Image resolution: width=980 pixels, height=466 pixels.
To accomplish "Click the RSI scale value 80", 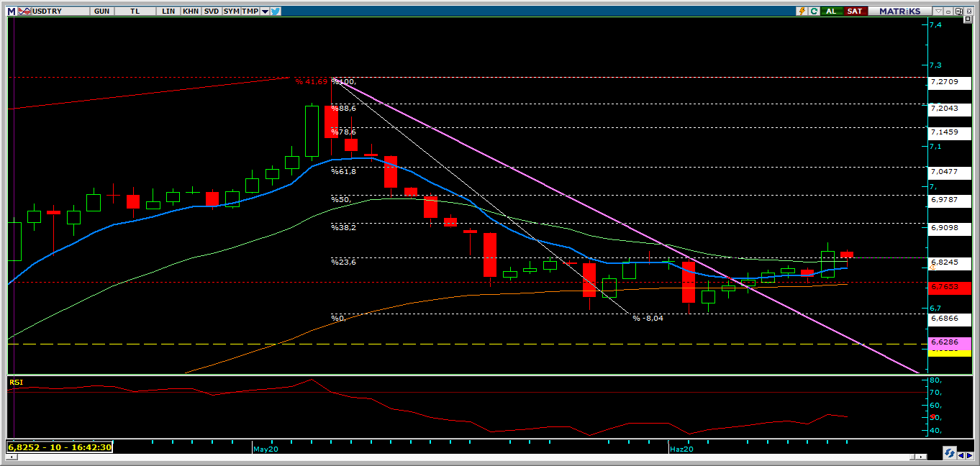I will pos(934,380).
